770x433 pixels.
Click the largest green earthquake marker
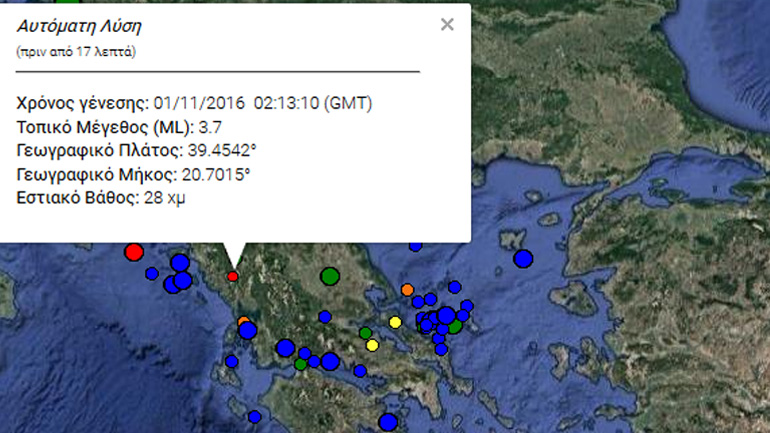[x=330, y=275]
